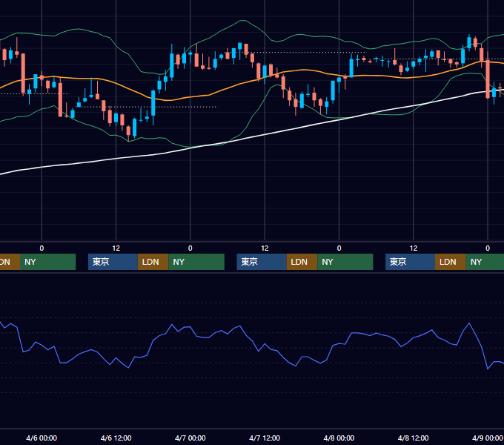
Task: Select the LDN session block on 4/8
Action: [x=451, y=262]
